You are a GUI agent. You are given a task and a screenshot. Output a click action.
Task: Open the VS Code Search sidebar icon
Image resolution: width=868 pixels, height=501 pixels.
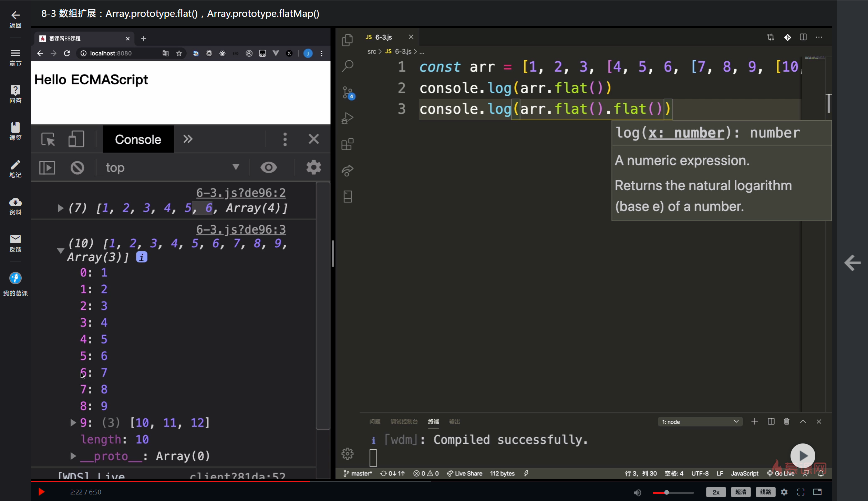[x=348, y=66]
